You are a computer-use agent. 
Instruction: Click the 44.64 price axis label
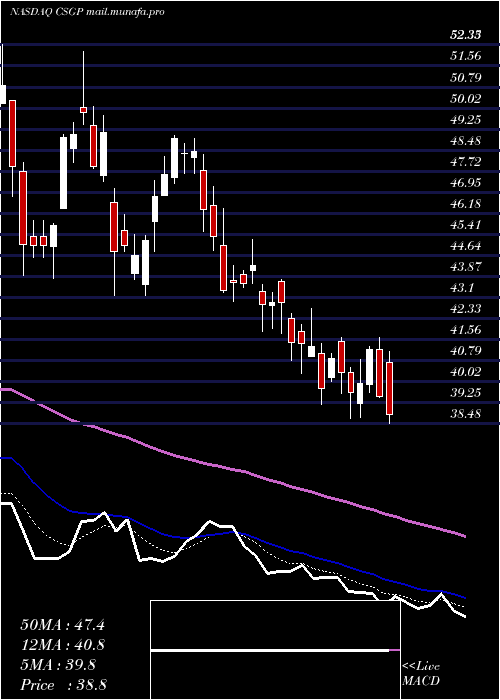point(466,246)
